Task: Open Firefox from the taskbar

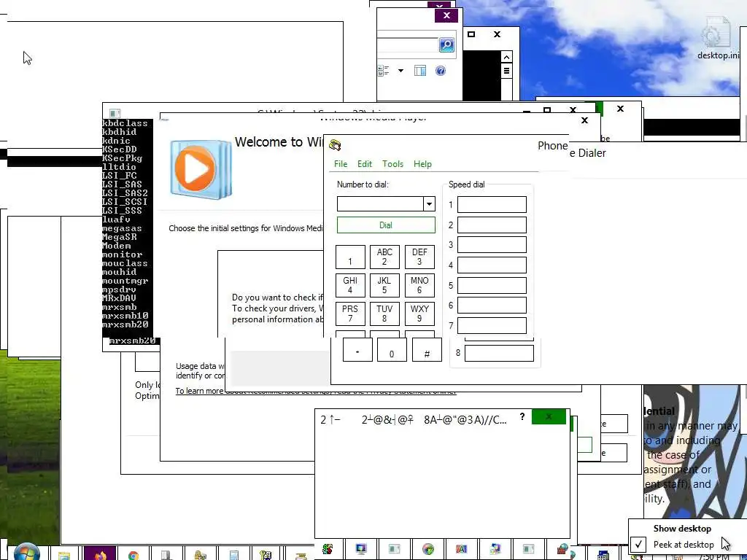Action: pos(99,554)
